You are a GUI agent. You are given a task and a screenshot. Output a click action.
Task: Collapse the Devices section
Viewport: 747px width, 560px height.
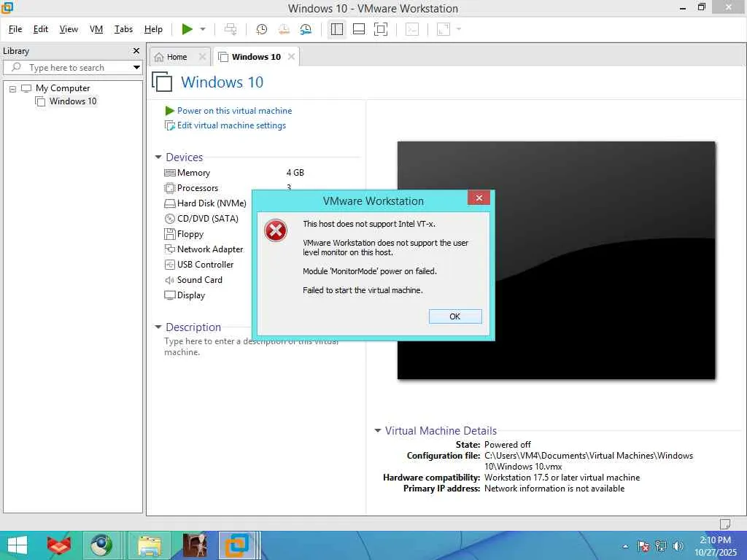tap(158, 157)
